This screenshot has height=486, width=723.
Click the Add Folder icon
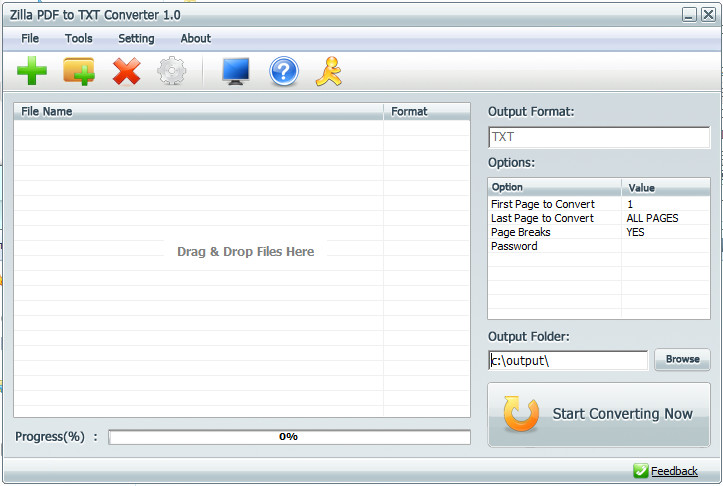[79, 71]
